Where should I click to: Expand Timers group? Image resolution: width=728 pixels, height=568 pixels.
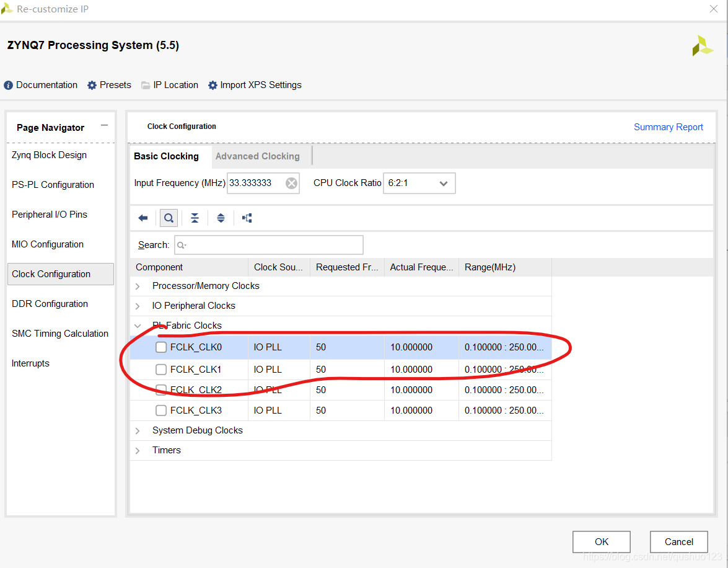138,450
